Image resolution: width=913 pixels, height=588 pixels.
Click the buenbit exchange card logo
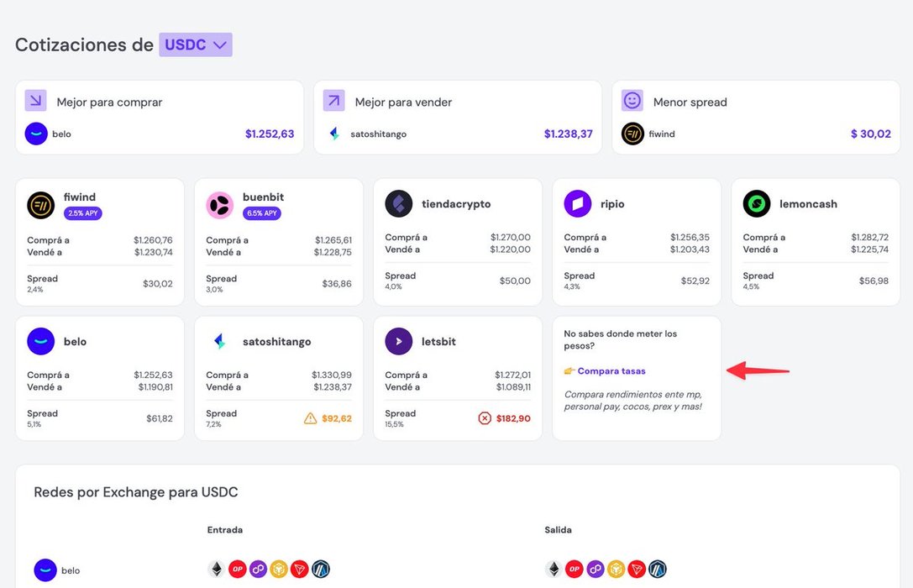[220, 205]
